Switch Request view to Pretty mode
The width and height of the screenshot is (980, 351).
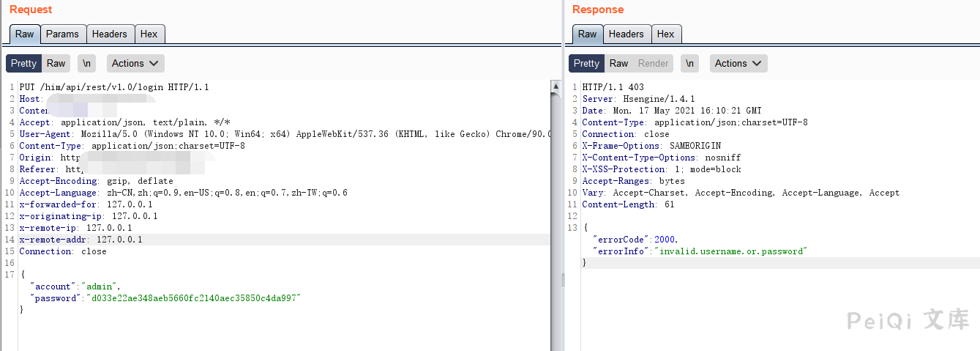tap(23, 64)
